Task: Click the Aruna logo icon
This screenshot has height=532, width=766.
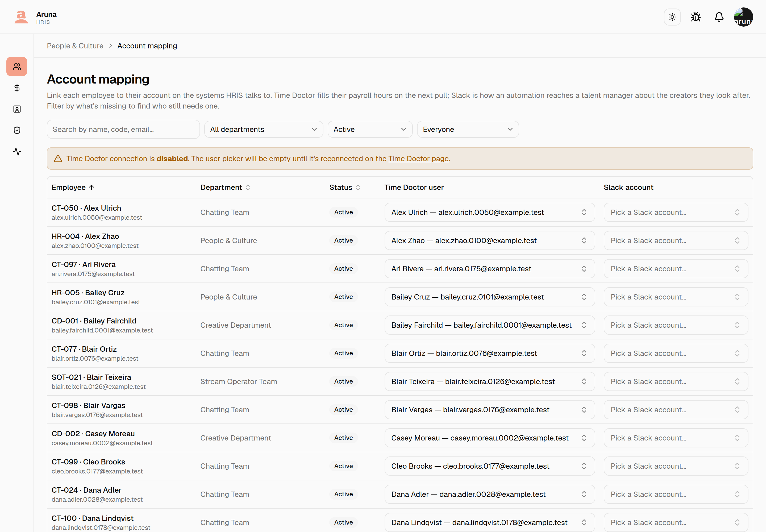Action: (x=21, y=17)
